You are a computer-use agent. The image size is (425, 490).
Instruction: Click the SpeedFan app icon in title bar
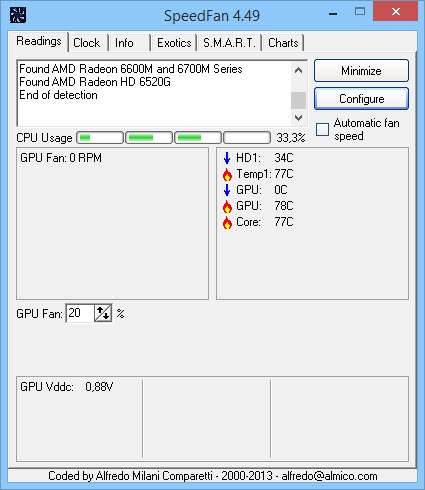[x=18, y=15]
